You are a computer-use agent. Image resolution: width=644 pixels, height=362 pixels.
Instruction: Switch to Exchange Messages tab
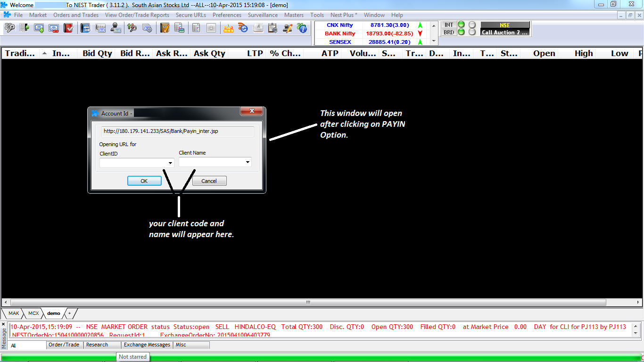(x=147, y=345)
